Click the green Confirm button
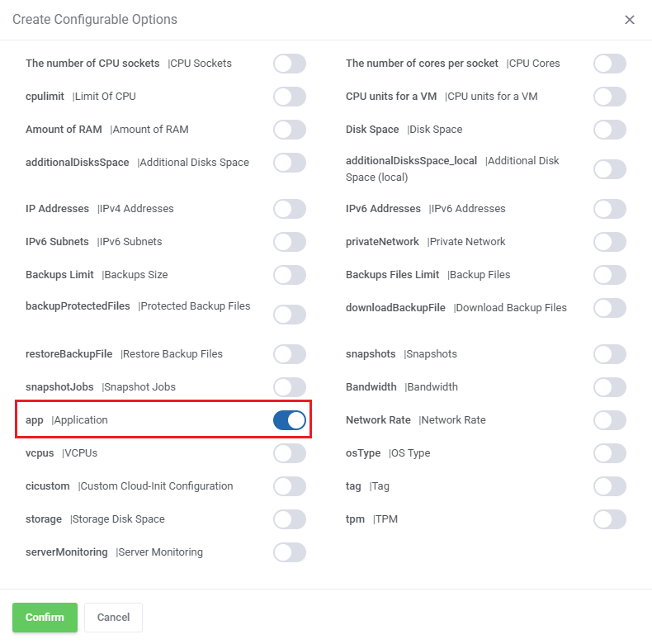This screenshot has height=644, width=652. (45, 618)
